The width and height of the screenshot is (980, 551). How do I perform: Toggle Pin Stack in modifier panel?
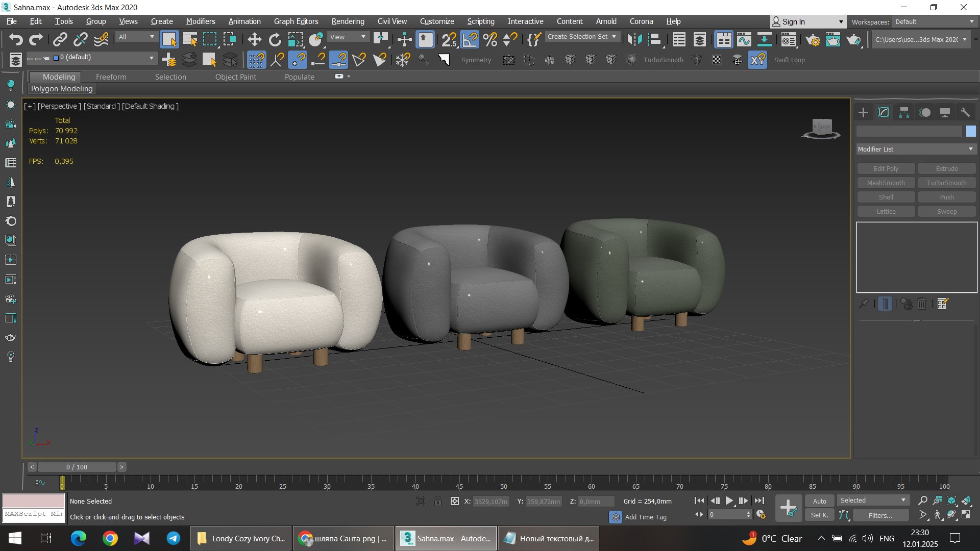(864, 304)
